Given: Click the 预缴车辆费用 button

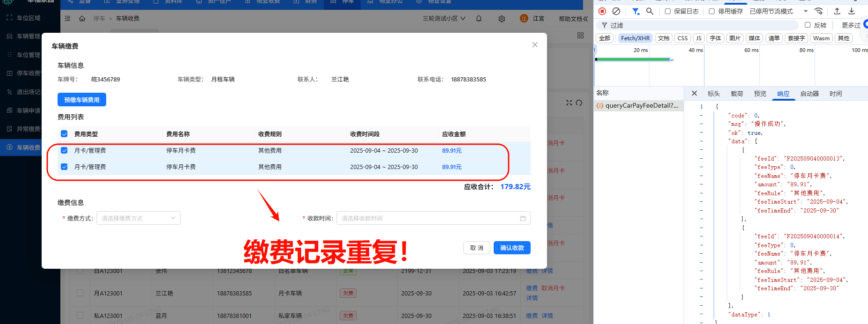Looking at the screenshot, I should (x=82, y=100).
